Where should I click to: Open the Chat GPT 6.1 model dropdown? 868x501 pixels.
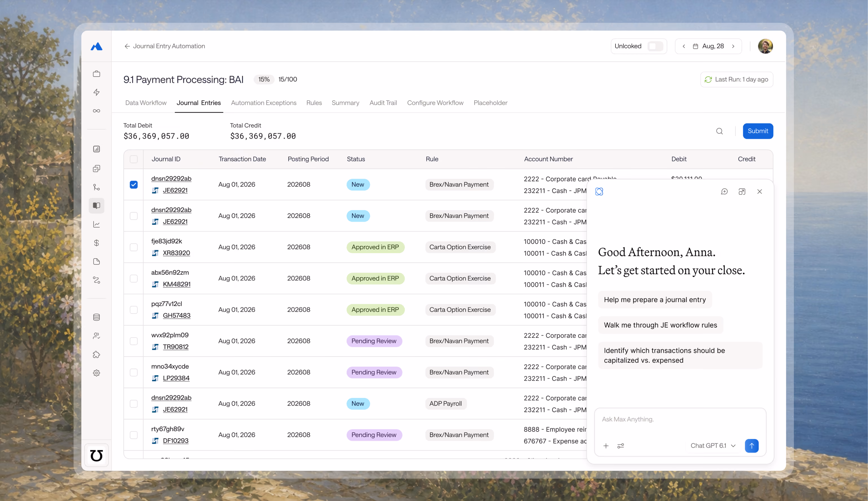713,446
